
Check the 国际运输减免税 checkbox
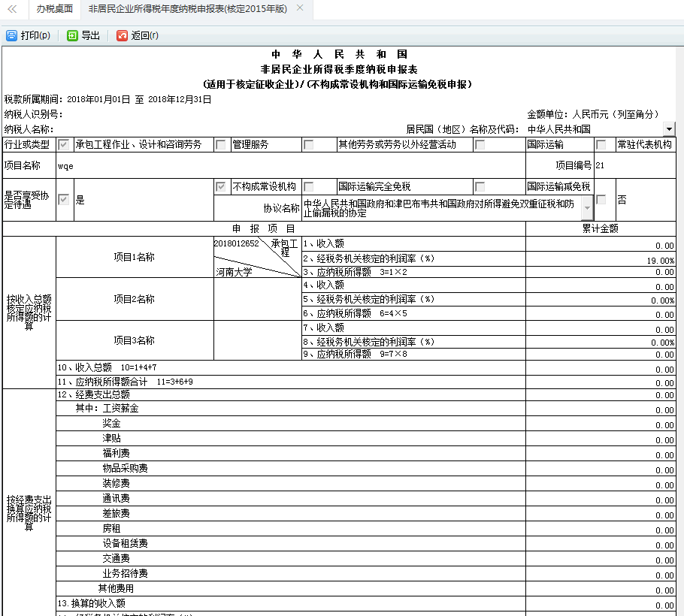pyautogui.click(x=480, y=186)
